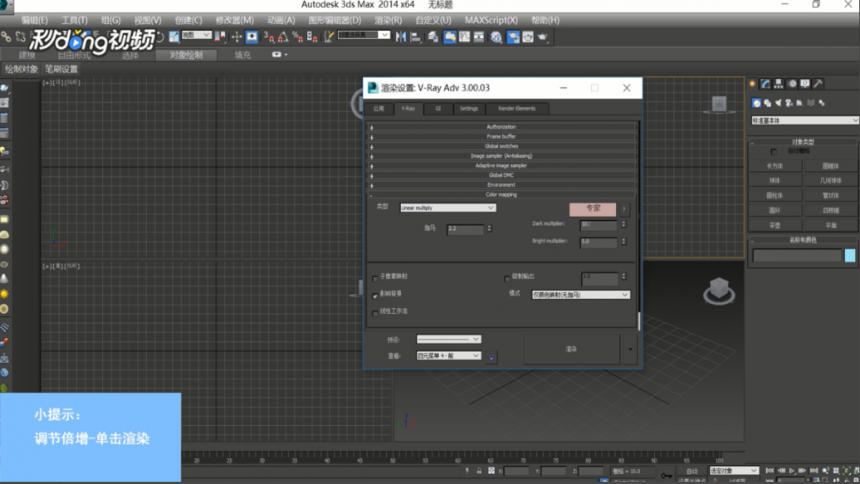Click the pink Expert (专家) mode button

click(x=592, y=209)
